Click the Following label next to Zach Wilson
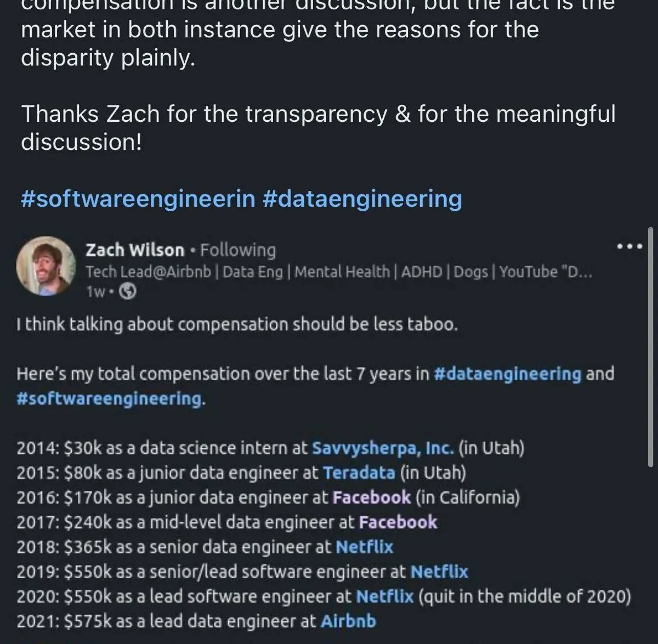Image resolution: width=658 pixels, height=644 pixels. (x=238, y=250)
